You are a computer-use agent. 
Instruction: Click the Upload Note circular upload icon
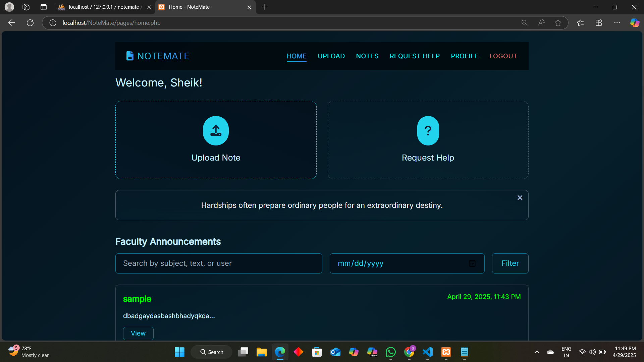pyautogui.click(x=216, y=131)
